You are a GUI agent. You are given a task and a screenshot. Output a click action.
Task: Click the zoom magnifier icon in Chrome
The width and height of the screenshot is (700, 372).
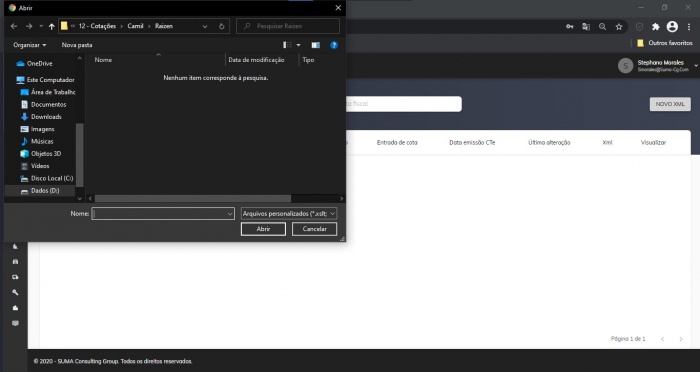(602, 27)
